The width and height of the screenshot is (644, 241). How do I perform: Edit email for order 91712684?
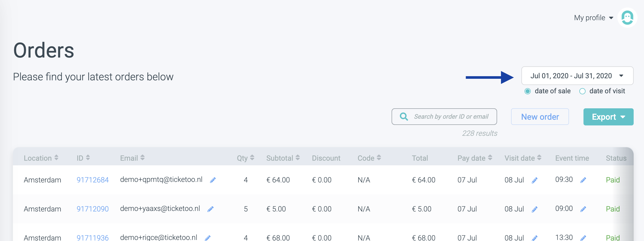(x=213, y=180)
